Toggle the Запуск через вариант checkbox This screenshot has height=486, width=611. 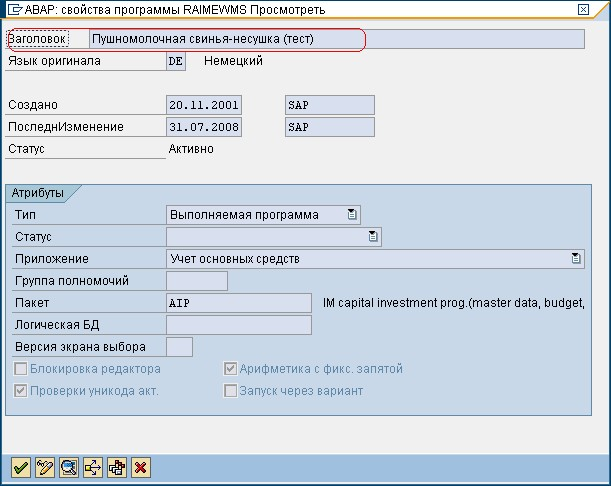tap(230, 391)
